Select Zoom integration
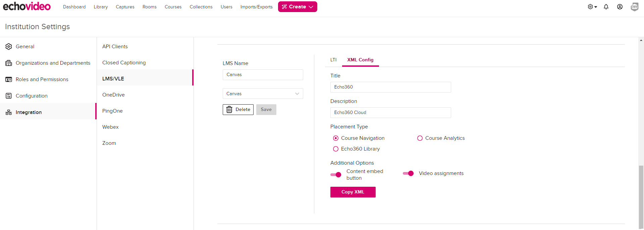The width and height of the screenshot is (644, 230). coord(145,143)
